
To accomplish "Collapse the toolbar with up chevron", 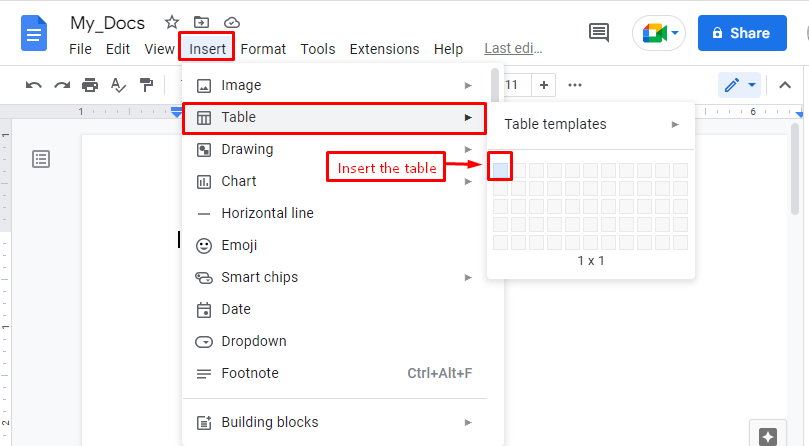I will (785, 85).
